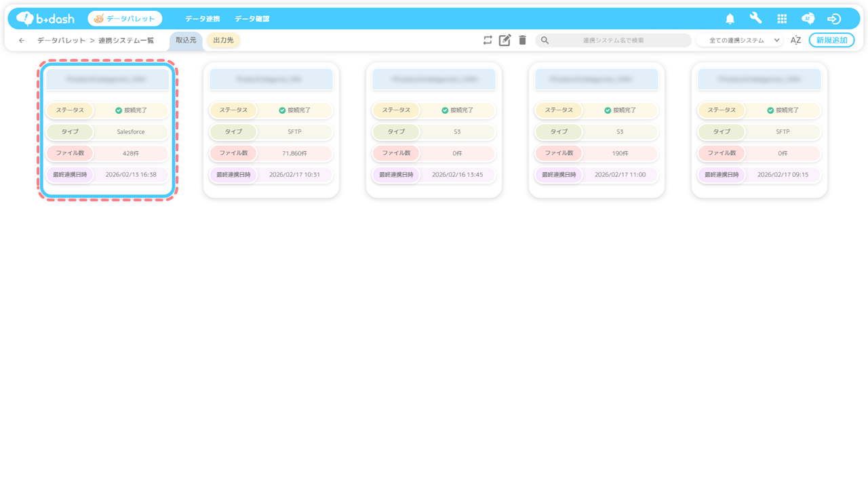Open the データ連携 menu

[x=202, y=19]
